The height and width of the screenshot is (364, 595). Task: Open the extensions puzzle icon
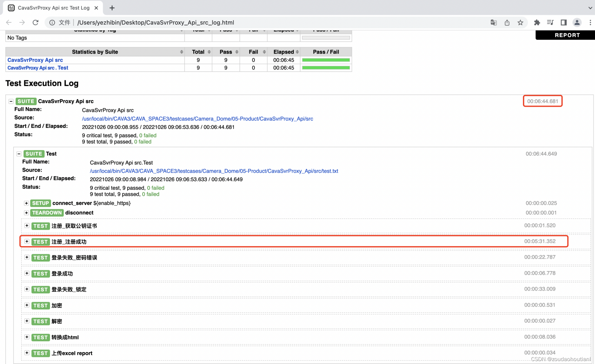tap(537, 22)
